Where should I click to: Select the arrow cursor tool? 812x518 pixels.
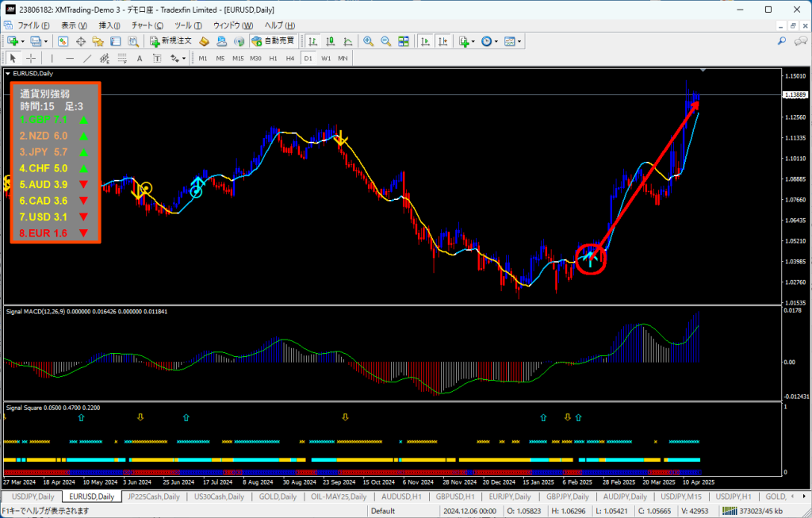coord(13,58)
